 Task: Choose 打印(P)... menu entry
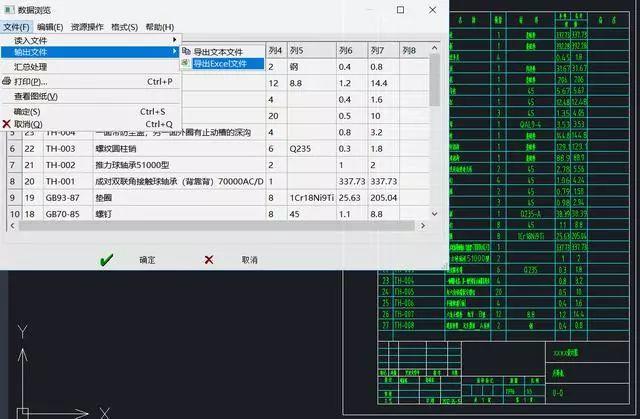click(x=91, y=82)
